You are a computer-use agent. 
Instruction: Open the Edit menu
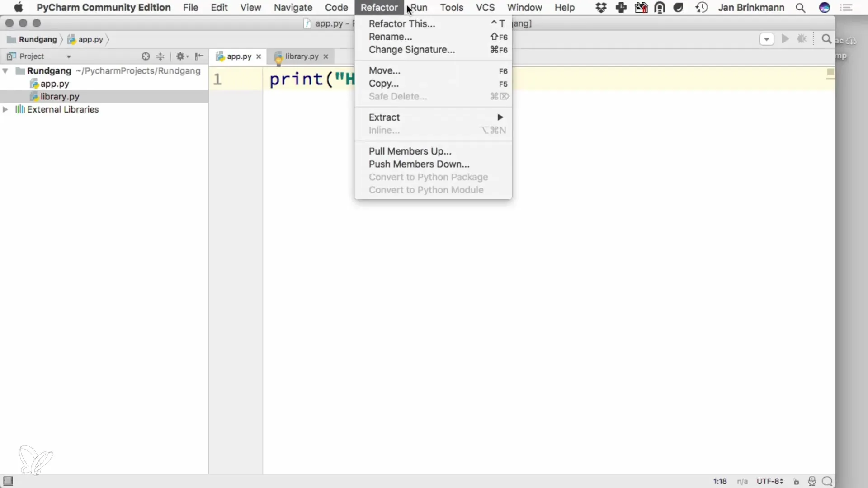click(x=219, y=8)
